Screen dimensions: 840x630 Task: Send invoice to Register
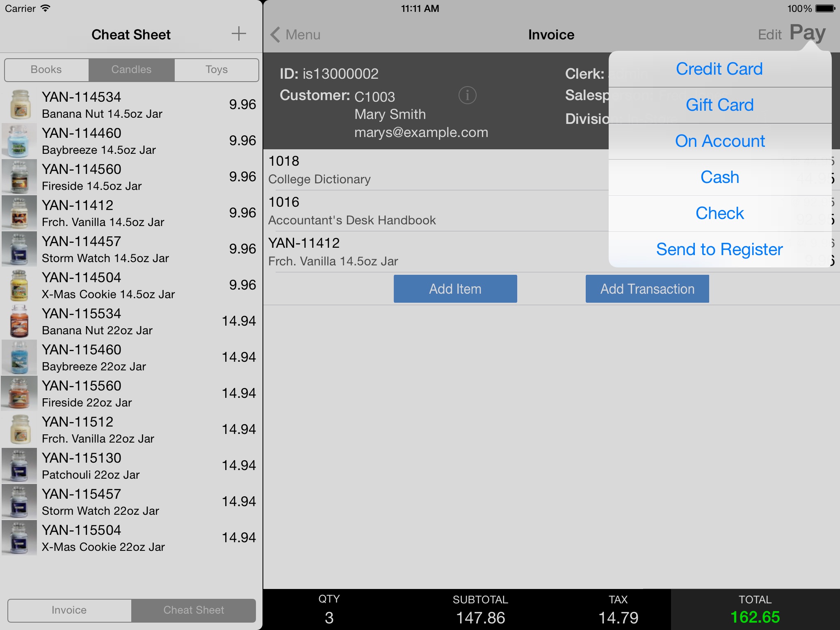click(720, 249)
